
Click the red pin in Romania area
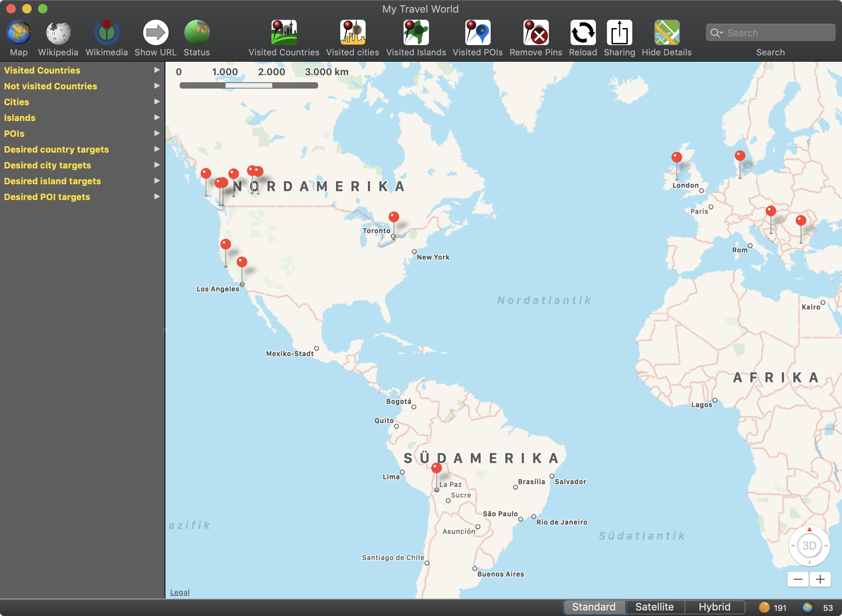click(x=801, y=220)
